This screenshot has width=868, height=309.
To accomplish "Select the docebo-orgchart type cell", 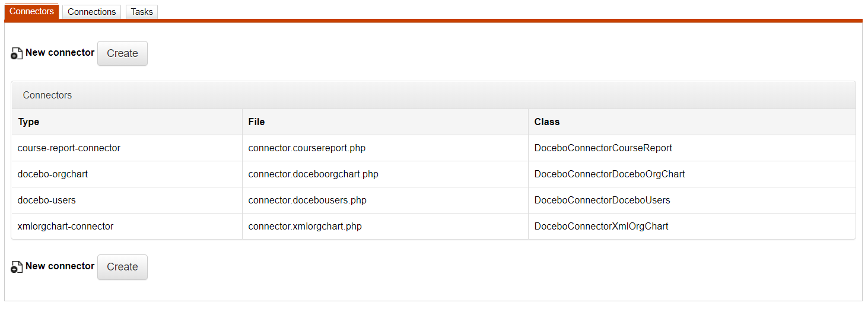I will click(53, 174).
